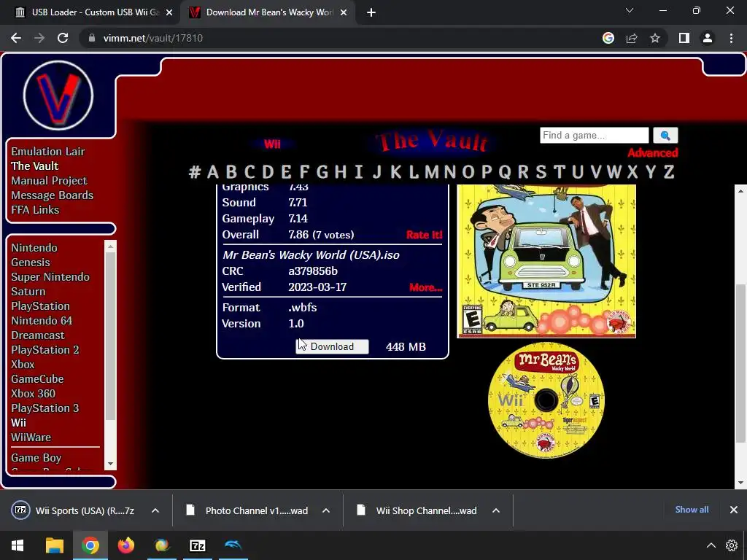The width and height of the screenshot is (747, 560).
Task: Open Windows Start menu
Action: pyautogui.click(x=18, y=545)
